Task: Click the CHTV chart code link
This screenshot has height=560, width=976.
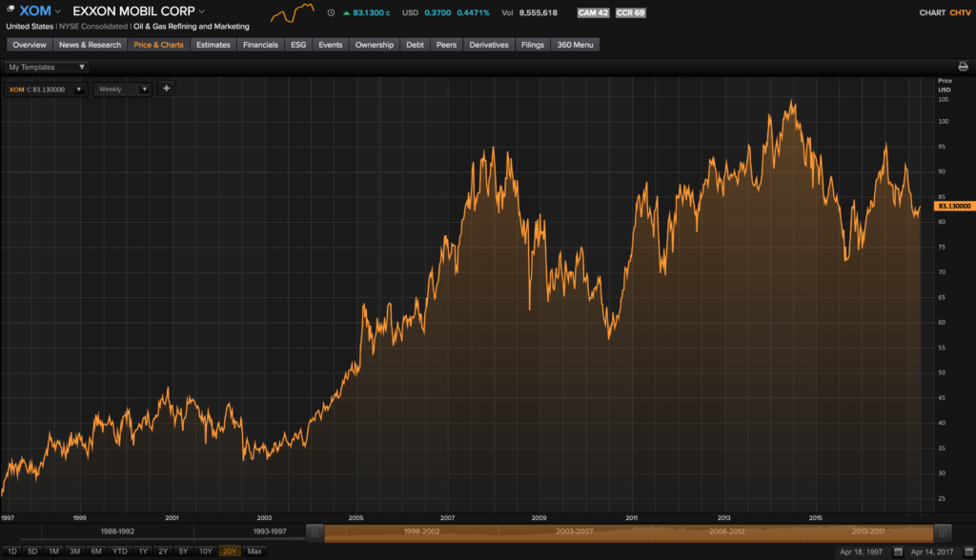Action: (x=960, y=13)
